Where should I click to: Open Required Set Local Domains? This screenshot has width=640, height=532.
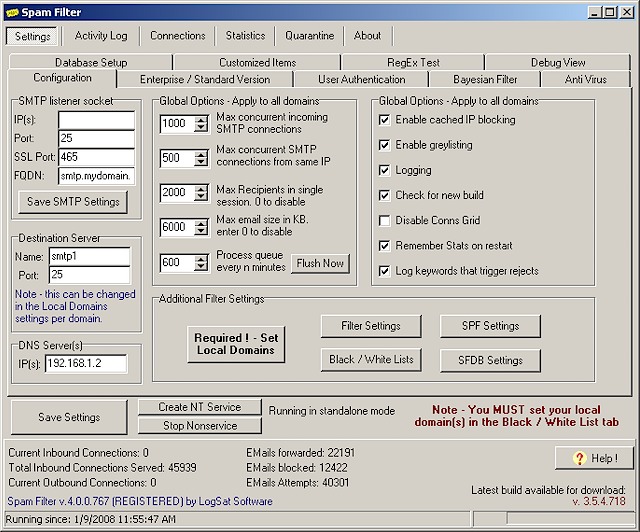point(236,344)
